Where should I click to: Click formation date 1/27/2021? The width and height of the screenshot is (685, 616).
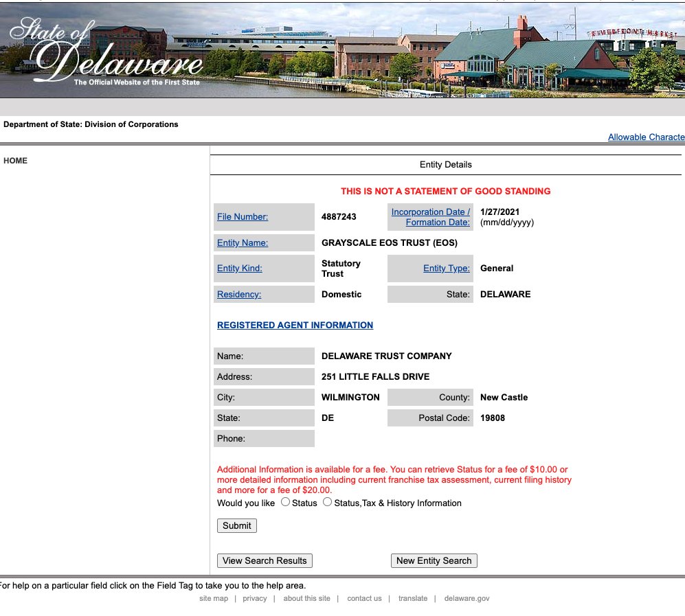(499, 212)
